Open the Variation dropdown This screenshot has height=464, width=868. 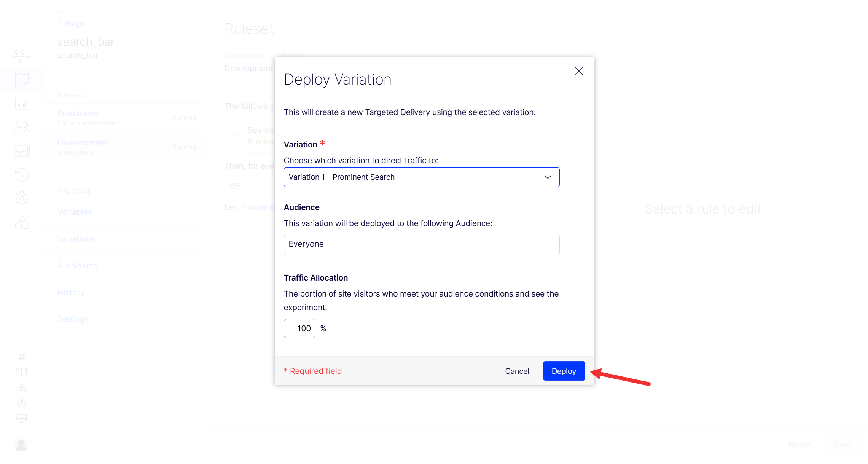click(x=421, y=177)
